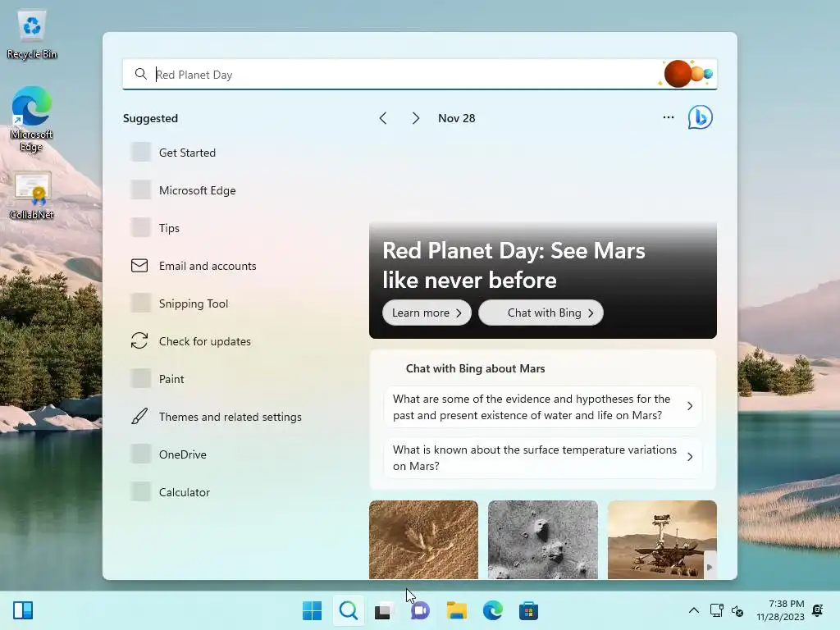The image size is (840, 630).
Task: Click the magnifier icon in search box
Action: pos(140,74)
